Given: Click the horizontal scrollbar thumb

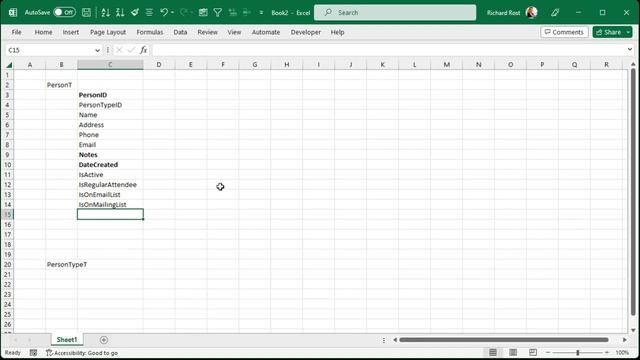Looking at the screenshot, I should click(504, 340).
